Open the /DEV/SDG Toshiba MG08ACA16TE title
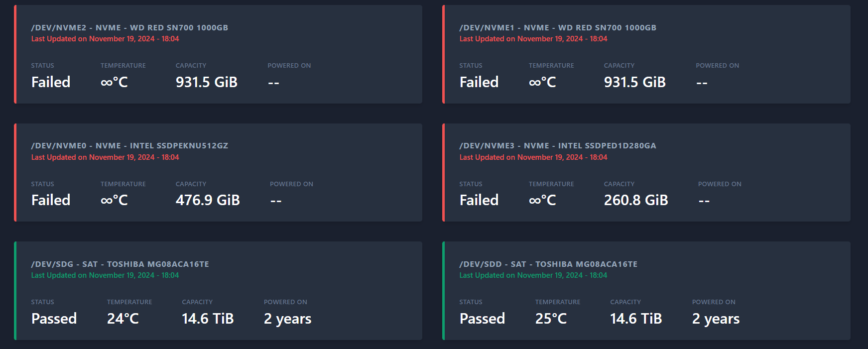 pos(120,264)
